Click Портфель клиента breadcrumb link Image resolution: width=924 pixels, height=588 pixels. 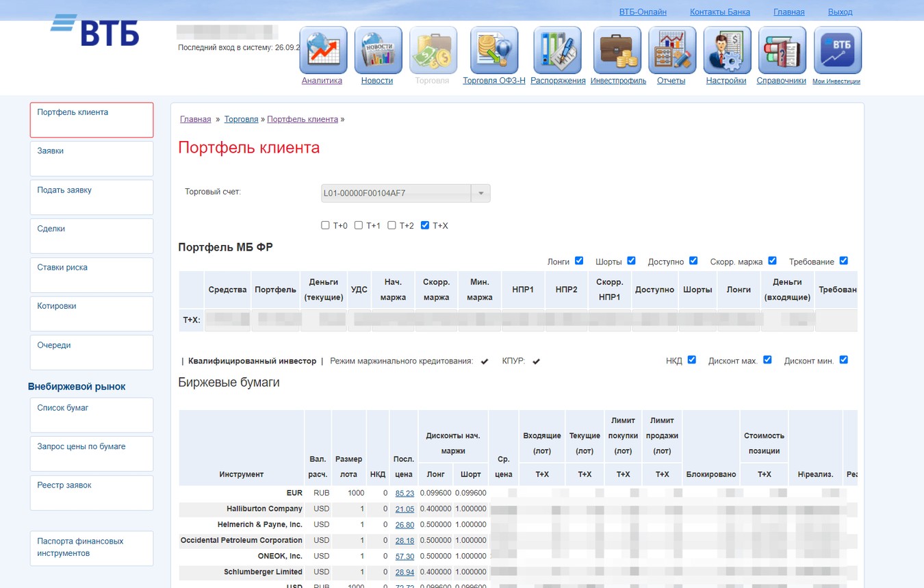[x=303, y=119]
